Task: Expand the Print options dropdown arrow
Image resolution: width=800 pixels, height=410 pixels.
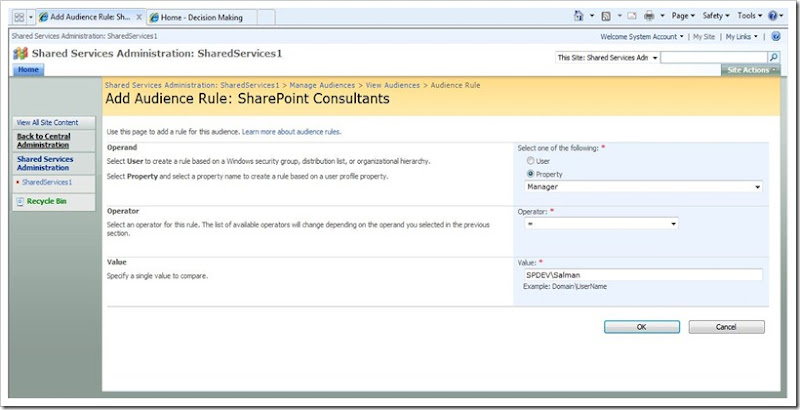Action: [662, 16]
